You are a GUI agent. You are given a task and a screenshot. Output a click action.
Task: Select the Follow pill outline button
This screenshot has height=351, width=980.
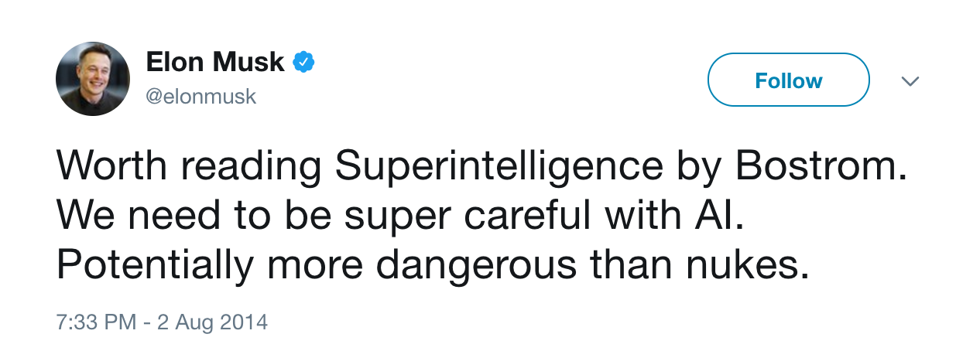pyautogui.click(x=789, y=80)
